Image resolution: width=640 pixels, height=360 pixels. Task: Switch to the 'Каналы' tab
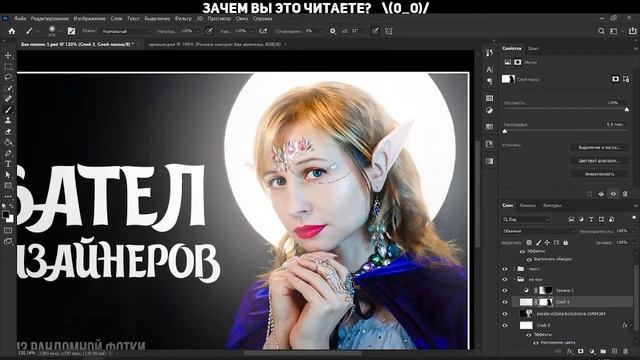pyautogui.click(x=527, y=205)
